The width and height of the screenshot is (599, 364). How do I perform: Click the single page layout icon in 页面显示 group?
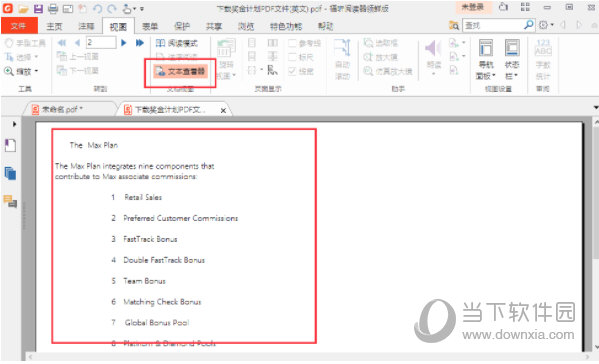click(252, 43)
